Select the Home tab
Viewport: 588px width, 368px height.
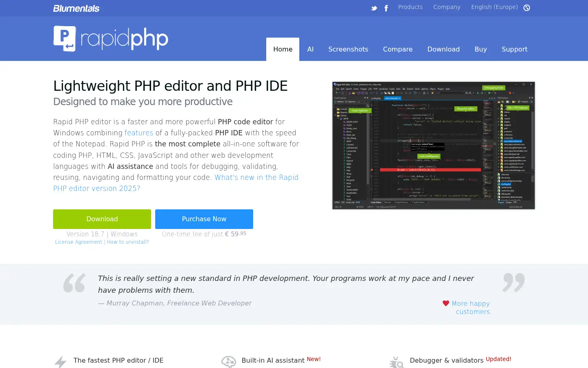(x=283, y=49)
